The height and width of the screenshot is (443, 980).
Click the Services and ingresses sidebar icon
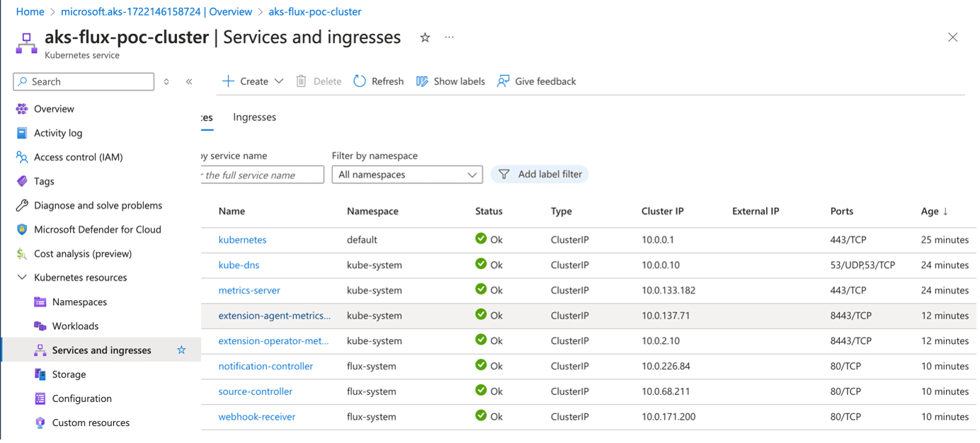click(x=40, y=350)
